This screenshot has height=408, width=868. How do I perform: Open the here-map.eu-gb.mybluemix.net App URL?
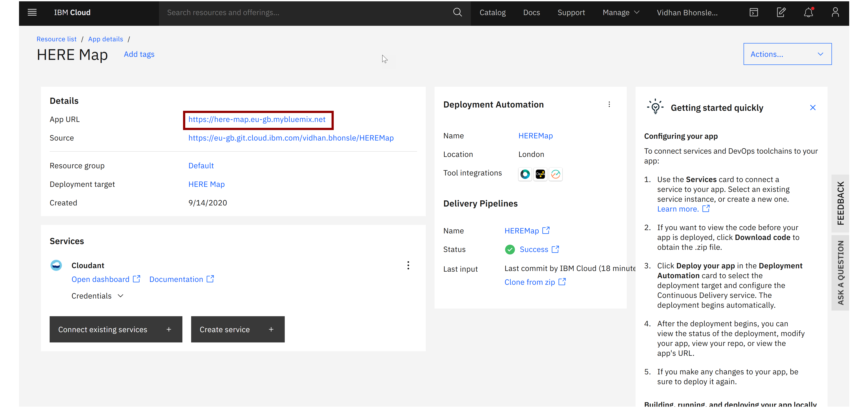click(x=257, y=119)
